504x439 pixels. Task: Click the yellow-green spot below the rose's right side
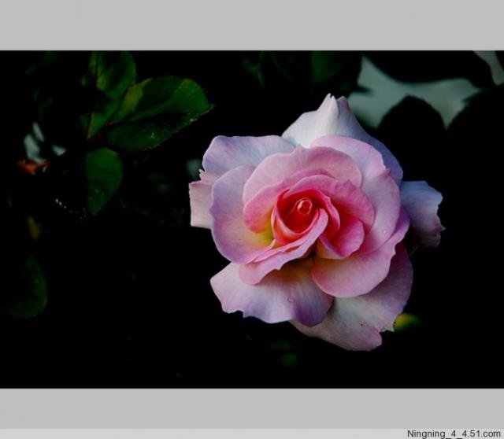coord(406,321)
